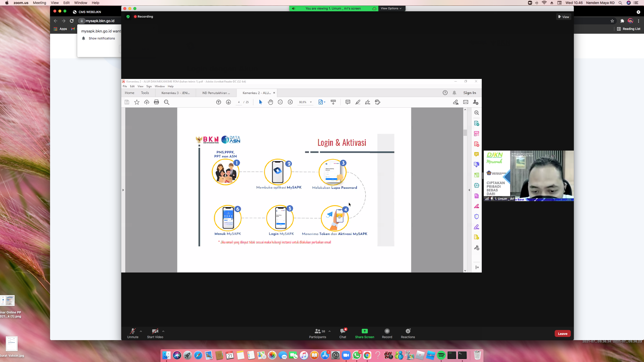This screenshot has height=362, width=644.
Task: Click the Zoom Reactions icon
Action: (408, 331)
